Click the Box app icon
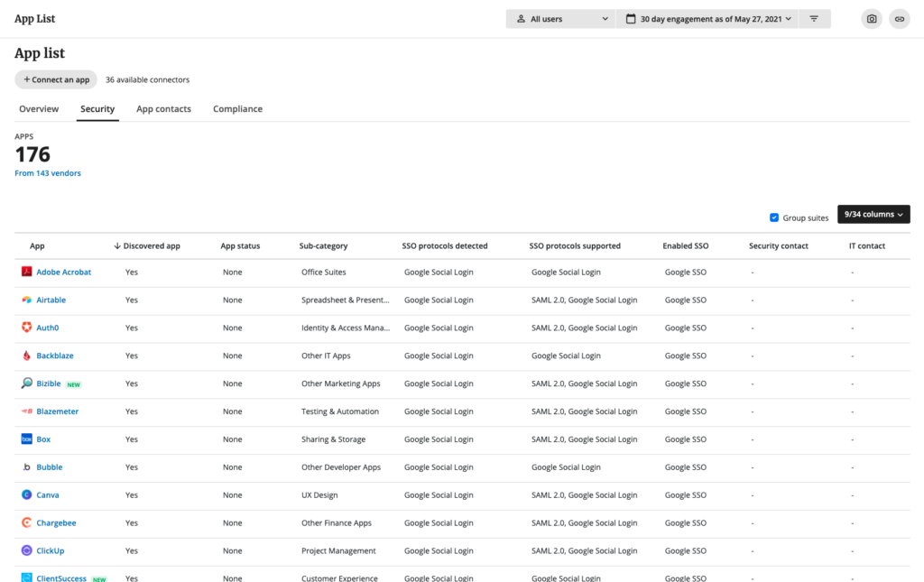The image size is (924, 582). pos(26,439)
